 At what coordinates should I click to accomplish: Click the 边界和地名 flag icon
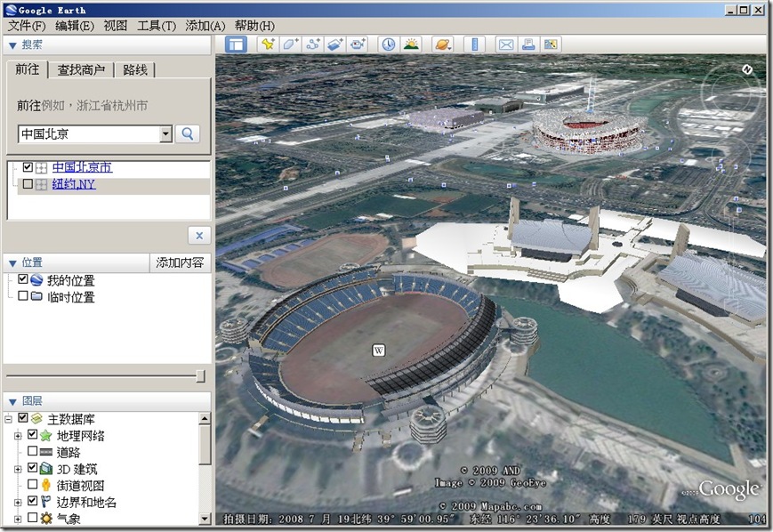[x=46, y=502]
